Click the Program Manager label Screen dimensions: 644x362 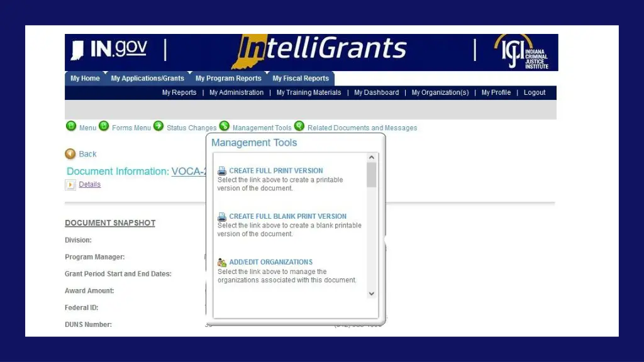click(95, 257)
